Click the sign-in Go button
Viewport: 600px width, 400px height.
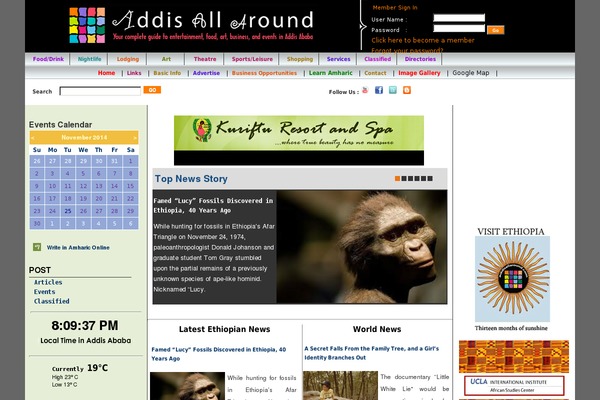click(496, 30)
